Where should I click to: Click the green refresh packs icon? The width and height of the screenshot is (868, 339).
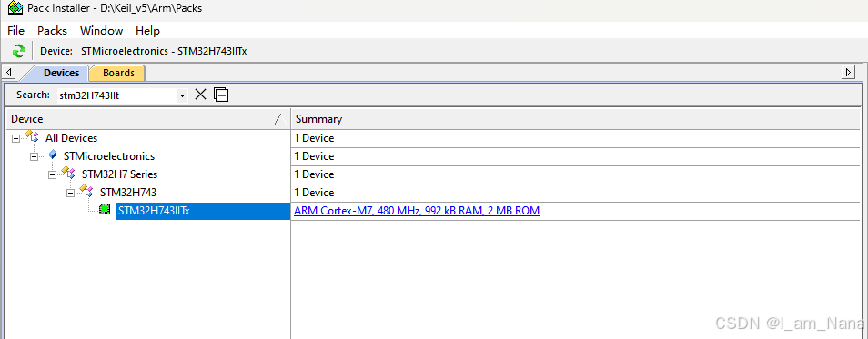(19, 51)
